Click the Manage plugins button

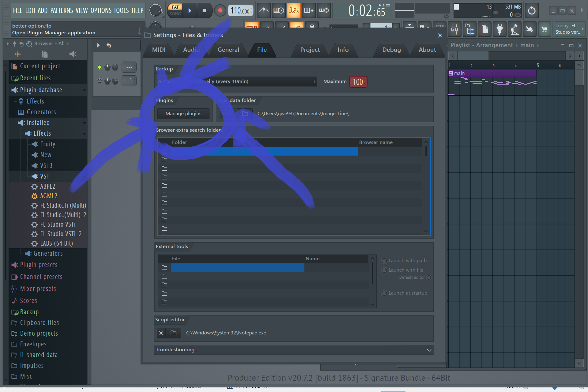183,114
